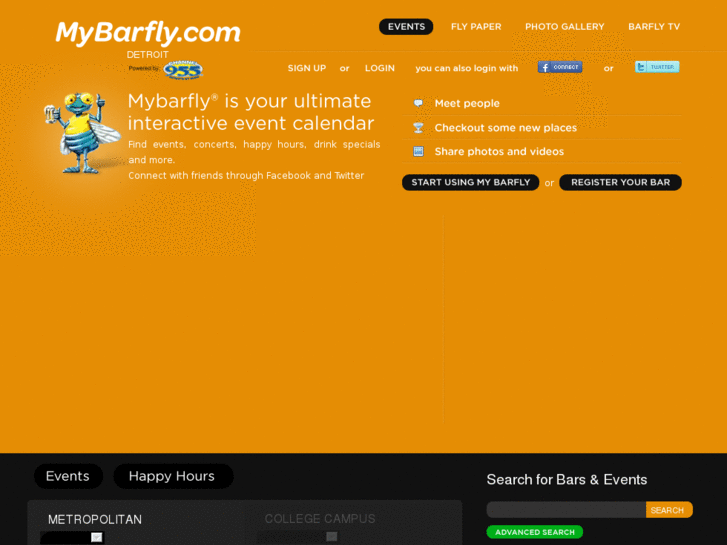Click Share photos and videos

[499, 152]
